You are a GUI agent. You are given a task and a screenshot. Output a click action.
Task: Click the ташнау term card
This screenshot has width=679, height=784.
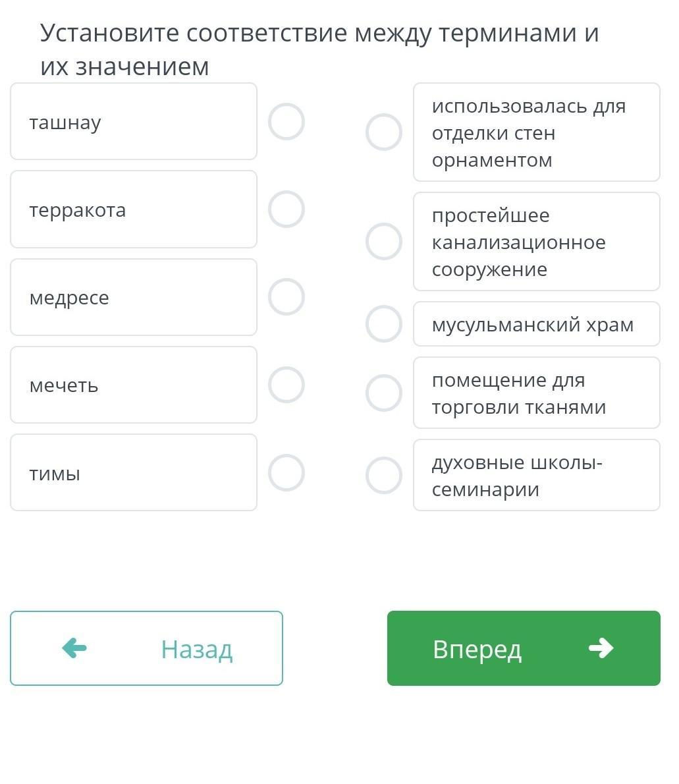(134, 122)
